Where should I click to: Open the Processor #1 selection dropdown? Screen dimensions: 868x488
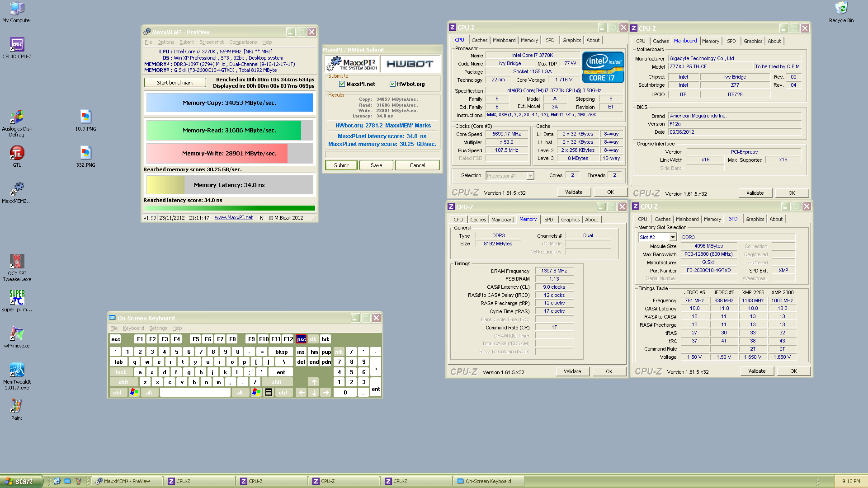point(530,176)
